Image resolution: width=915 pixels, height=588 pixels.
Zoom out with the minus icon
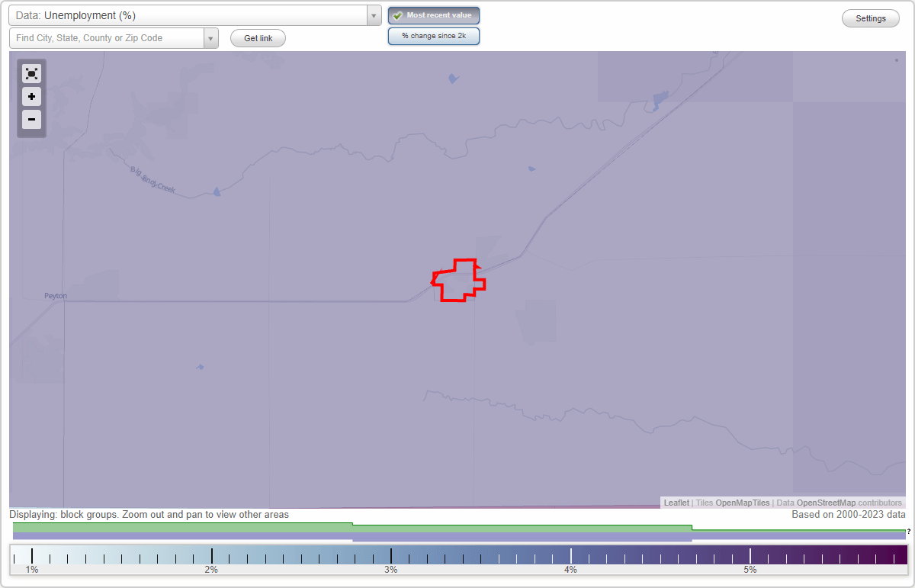31,120
